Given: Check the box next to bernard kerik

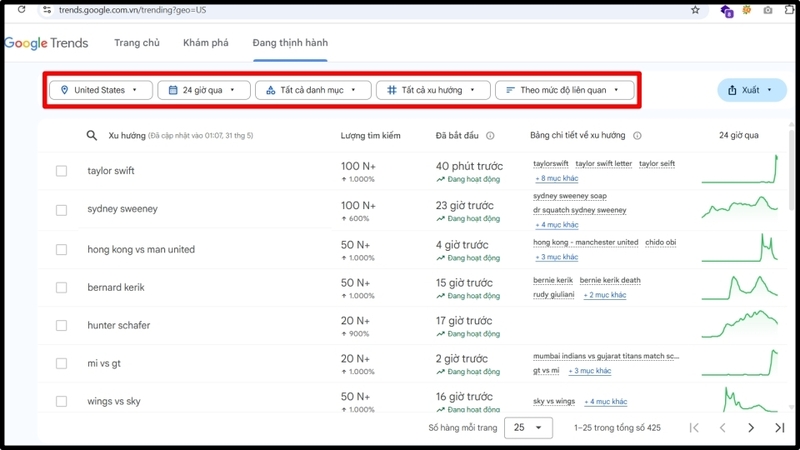Looking at the screenshot, I should tap(61, 288).
